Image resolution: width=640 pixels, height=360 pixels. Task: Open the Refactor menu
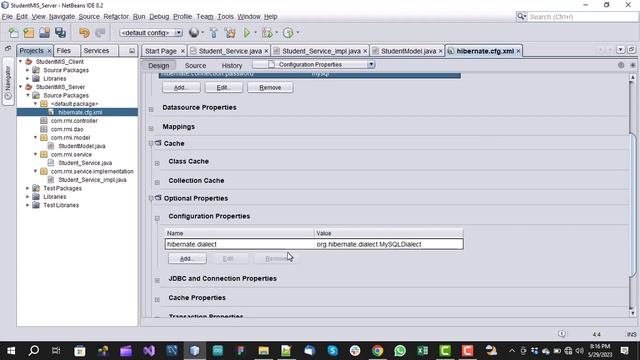tap(116, 17)
